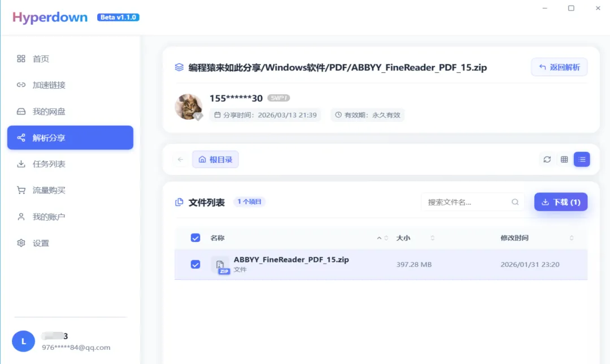This screenshot has width=610, height=364.
Task: Click the 有效期: 永久有效 tag
Action: (368, 115)
